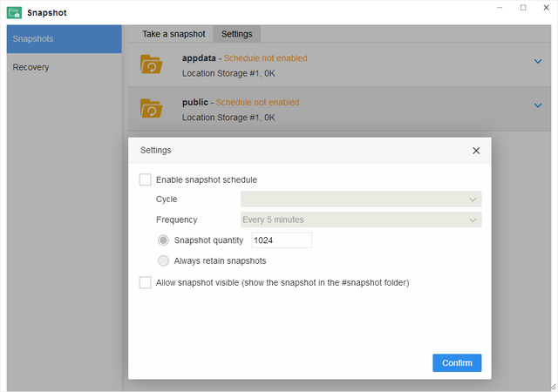Expand the appdata entry chevron

[538, 61]
